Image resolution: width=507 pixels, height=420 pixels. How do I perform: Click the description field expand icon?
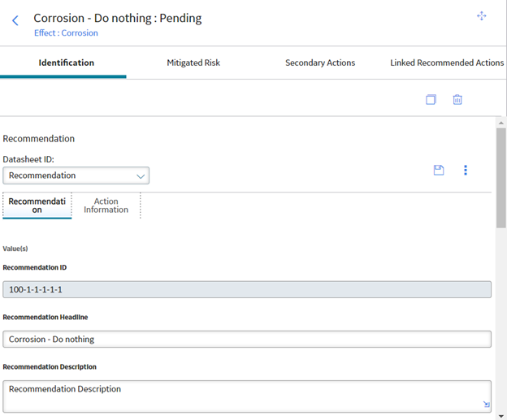tap(487, 404)
